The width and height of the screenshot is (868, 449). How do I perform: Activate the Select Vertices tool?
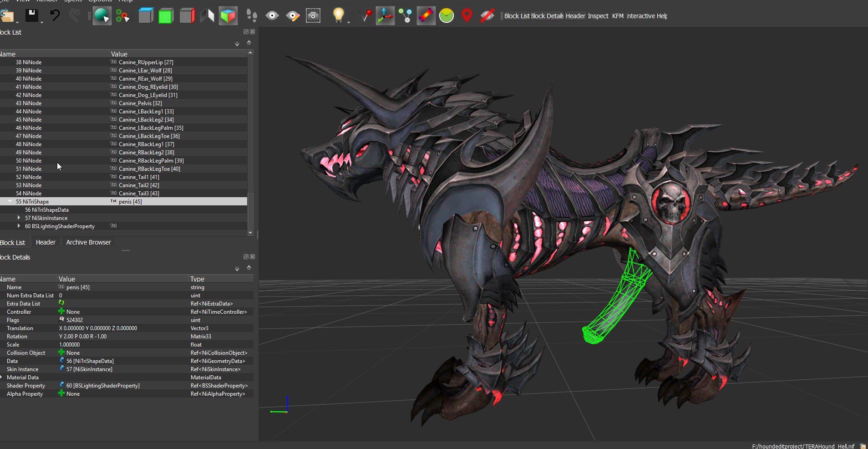[123, 16]
